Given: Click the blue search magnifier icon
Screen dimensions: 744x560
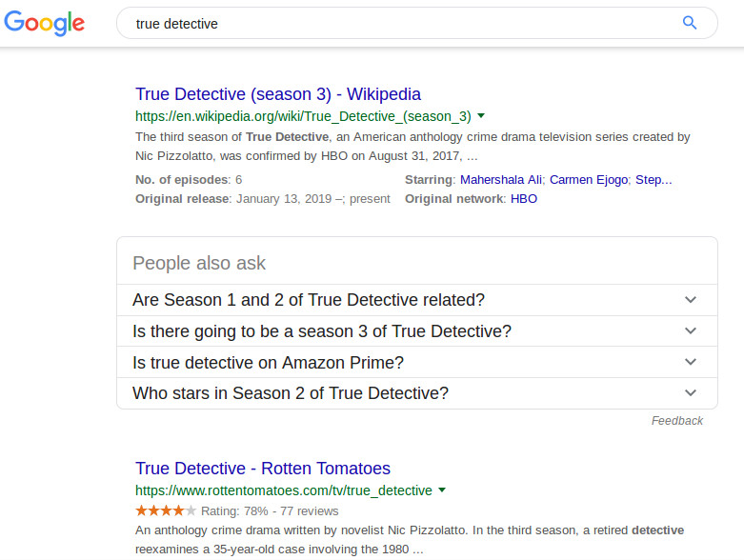Looking at the screenshot, I should click(x=690, y=23).
